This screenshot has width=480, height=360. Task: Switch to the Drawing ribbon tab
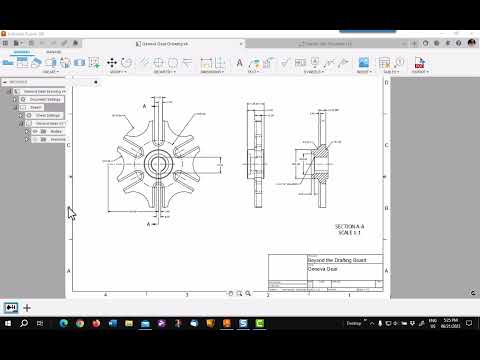tap(22, 52)
